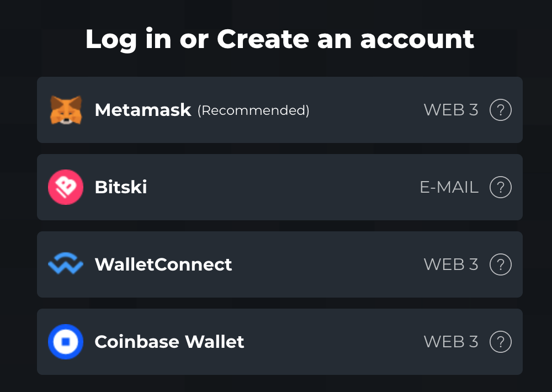Click Coinbase Wallet's question mark help icon

click(500, 341)
